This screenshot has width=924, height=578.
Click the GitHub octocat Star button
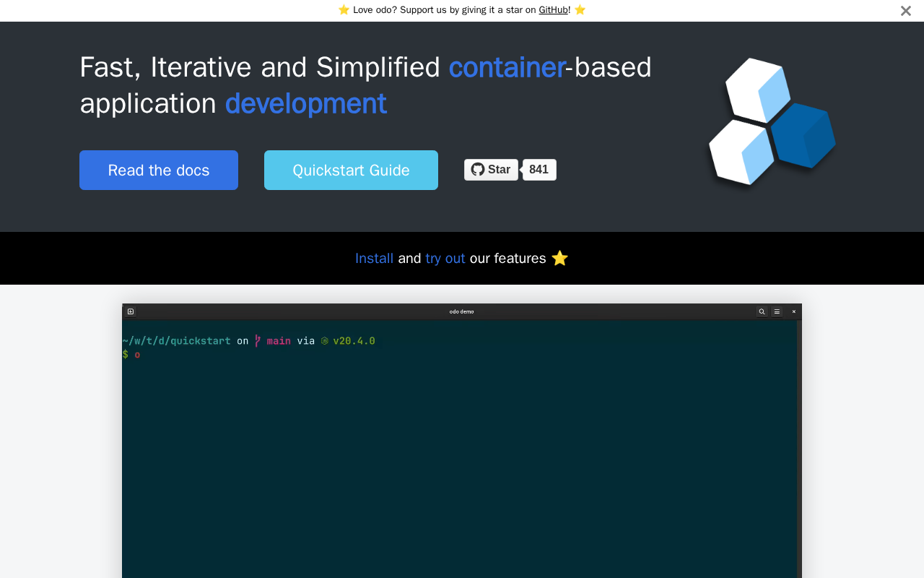tap(491, 170)
